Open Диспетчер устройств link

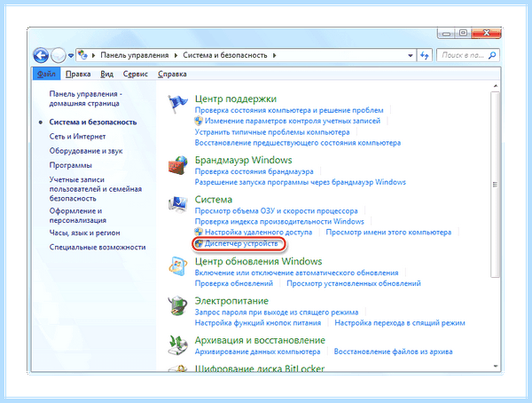[241, 243]
